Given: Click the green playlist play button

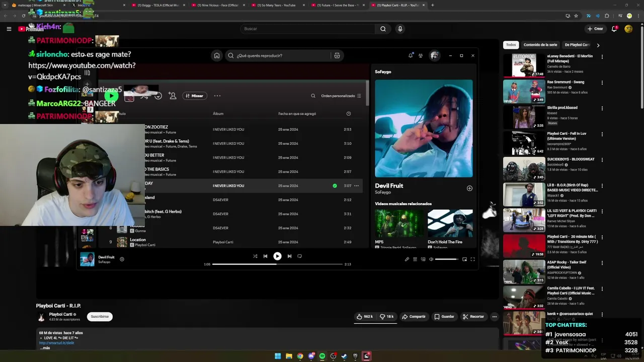Looking at the screenshot, I should click(x=111, y=96).
